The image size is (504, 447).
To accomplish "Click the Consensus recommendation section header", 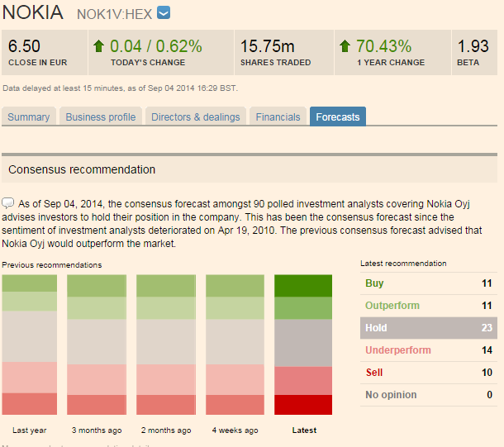I will pos(250,169).
